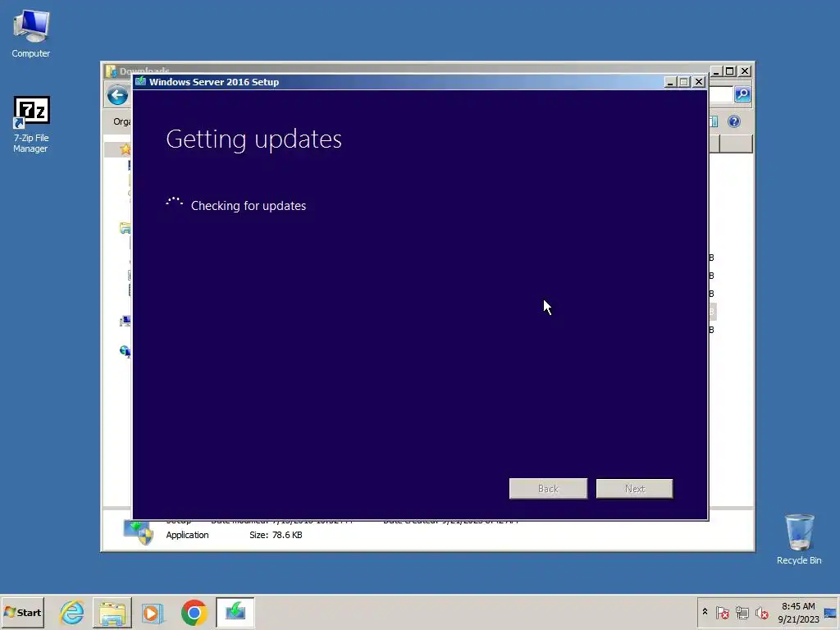Image resolution: width=840 pixels, height=630 pixels.
Task: Click the Application type label in details pane
Action: [x=187, y=535]
